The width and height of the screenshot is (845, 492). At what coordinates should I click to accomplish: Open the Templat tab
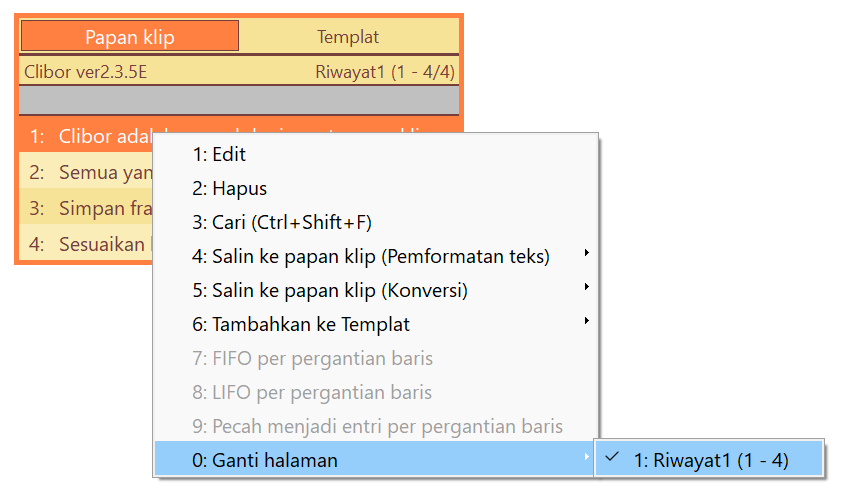pos(349,36)
